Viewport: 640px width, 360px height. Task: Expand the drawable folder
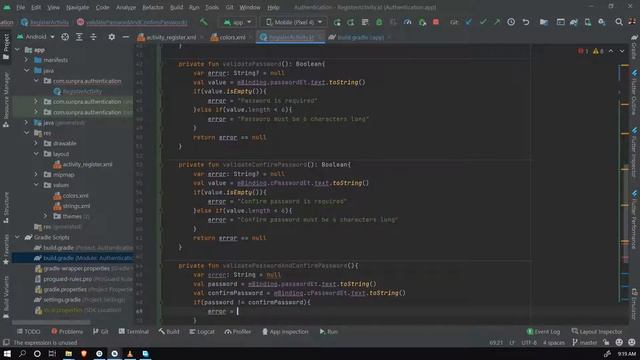click(x=36, y=143)
